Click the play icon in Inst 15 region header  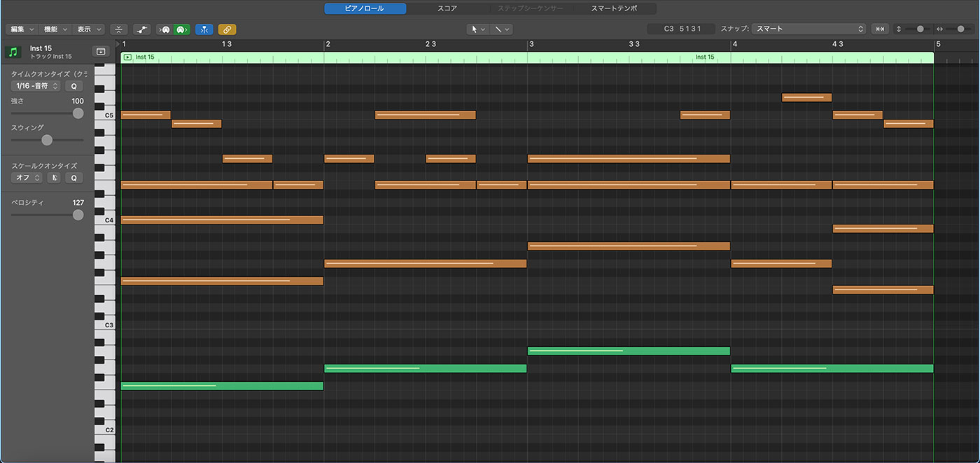(127, 57)
